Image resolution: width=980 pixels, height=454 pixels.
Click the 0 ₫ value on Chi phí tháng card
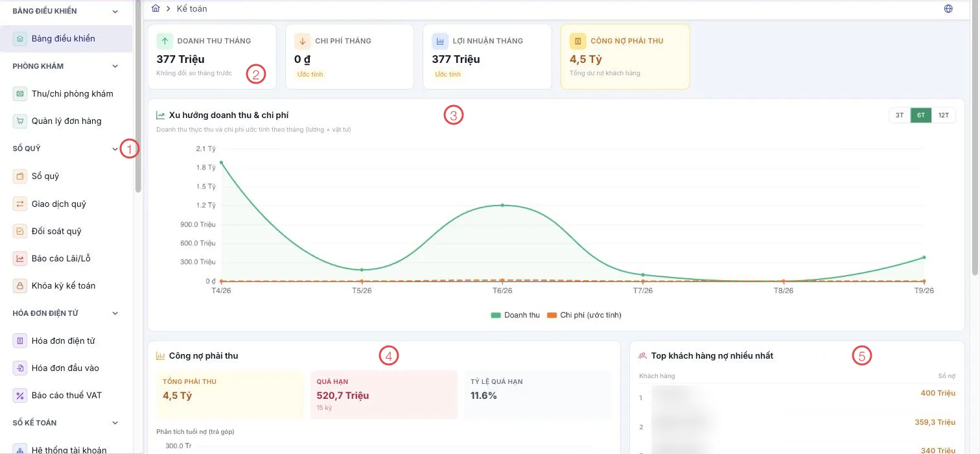302,60
